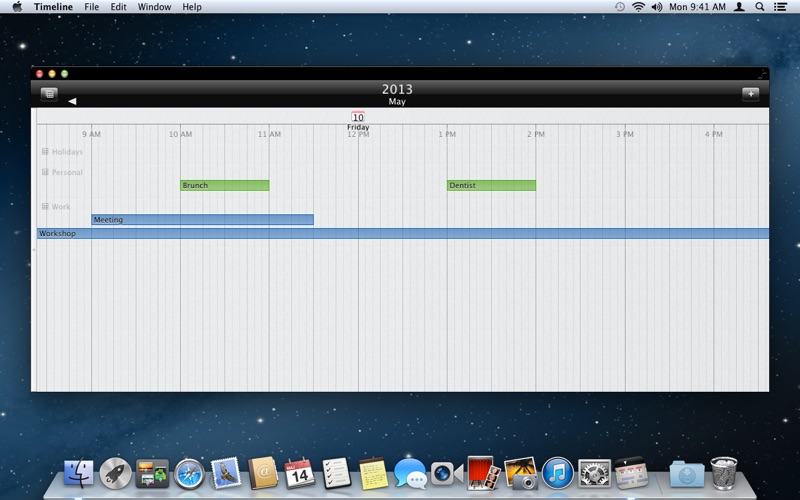Image resolution: width=800 pixels, height=500 pixels.
Task: Open Spotlight search in menu bar
Action: [760, 7]
